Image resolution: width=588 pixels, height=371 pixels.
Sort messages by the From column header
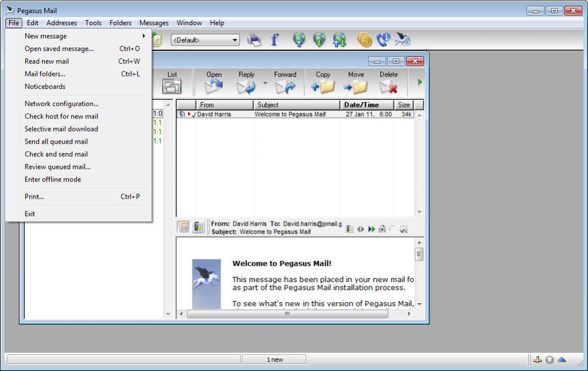pyautogui.click(x=225, y=105)
